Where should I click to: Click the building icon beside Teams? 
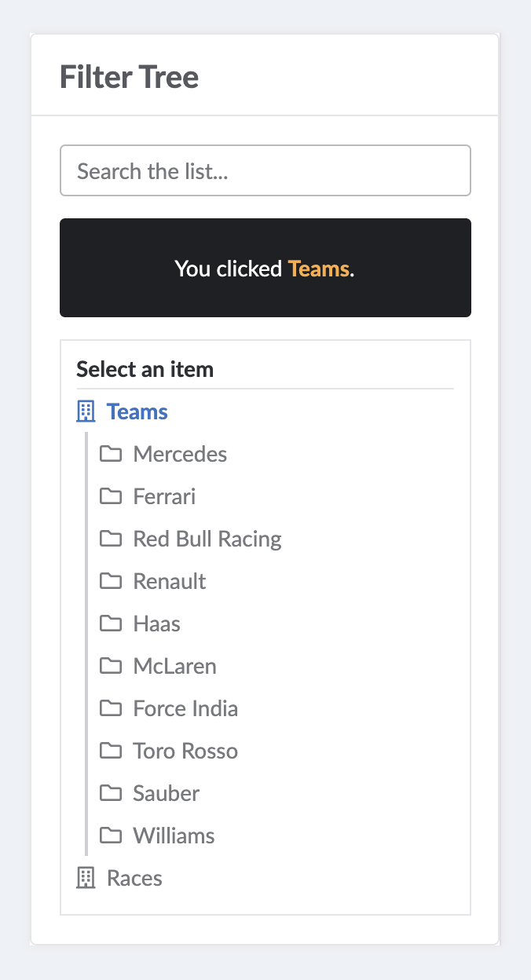(x=86, y=411)
